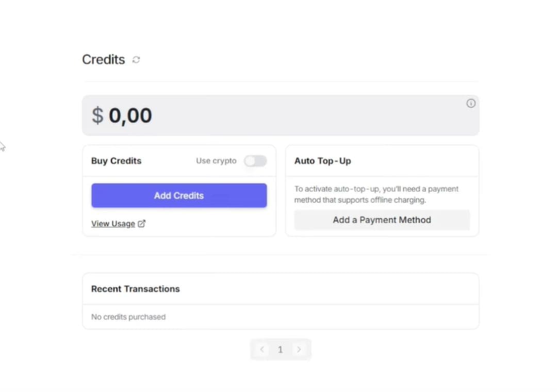The height and width of the screenshot is (392, 557).
Task: Refresh the Credits balance icon
Action: pyautogui.click(x=136, y=60)
